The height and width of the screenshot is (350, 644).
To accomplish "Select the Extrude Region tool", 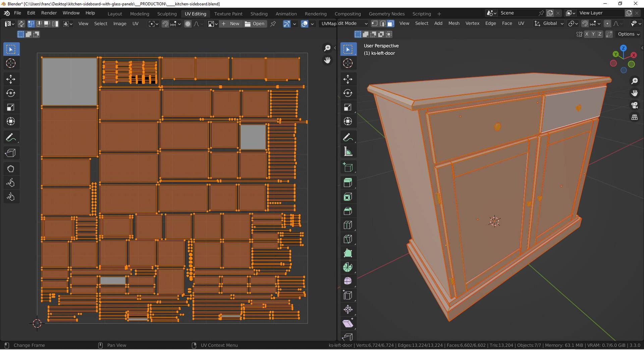I will tap(348, 183).
